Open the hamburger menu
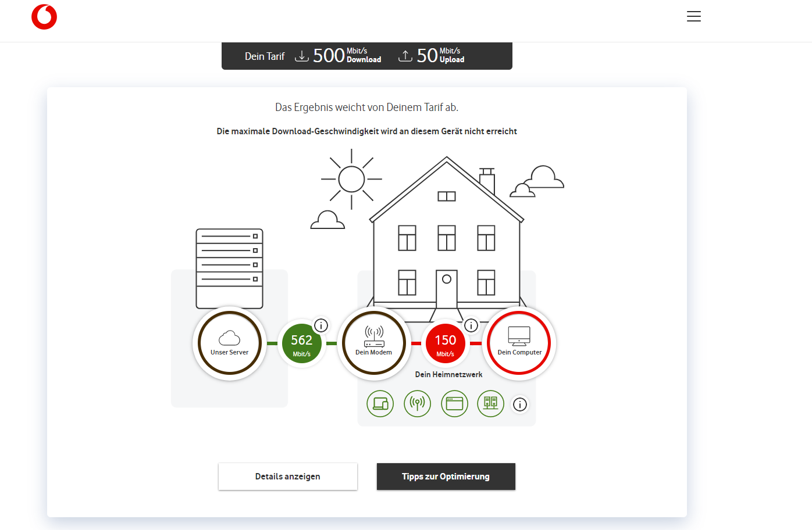The width and height of the screenshot is (812, 530). click(693, 16)
